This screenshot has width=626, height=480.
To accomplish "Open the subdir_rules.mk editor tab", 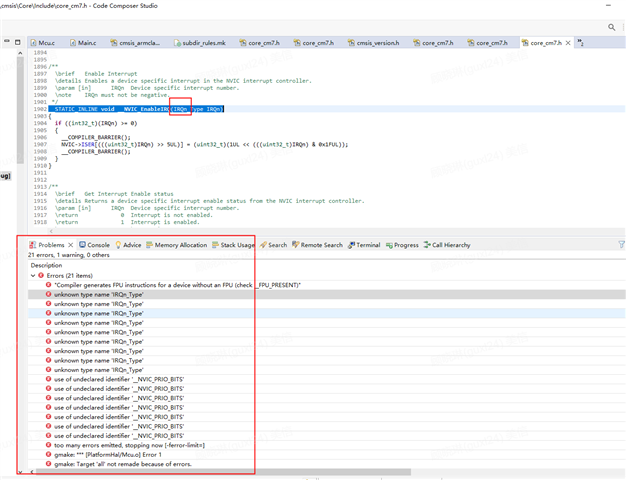I will (200, 43).
